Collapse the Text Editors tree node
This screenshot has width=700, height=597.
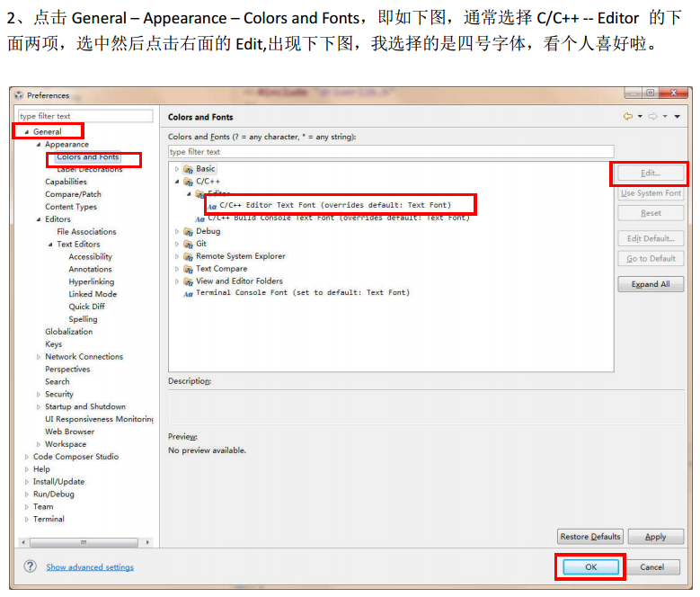[x=50, y=245]
